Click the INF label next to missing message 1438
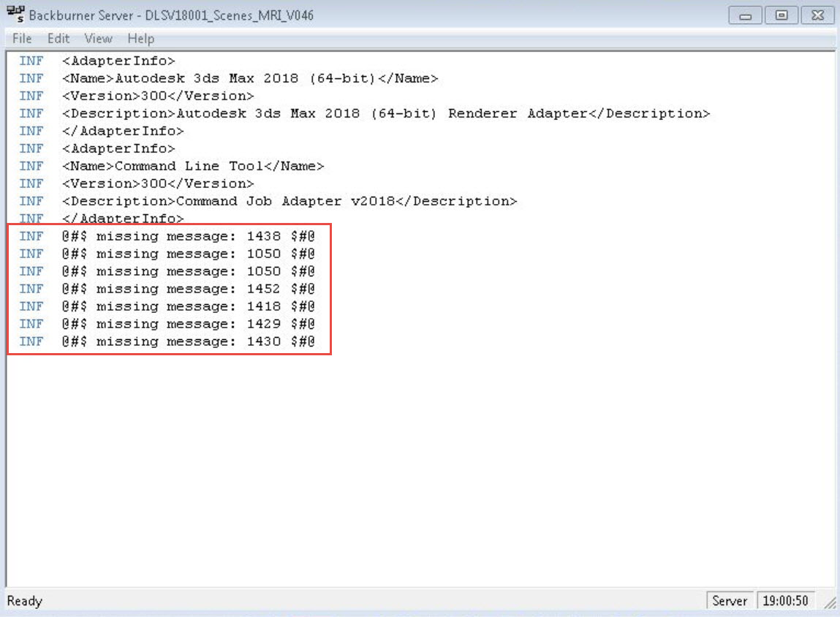 (x=31, y=236)
